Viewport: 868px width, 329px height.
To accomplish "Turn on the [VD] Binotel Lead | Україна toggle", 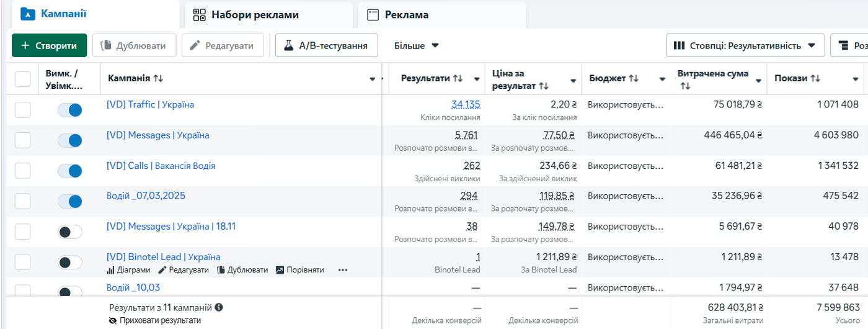I will click(70, 263).
